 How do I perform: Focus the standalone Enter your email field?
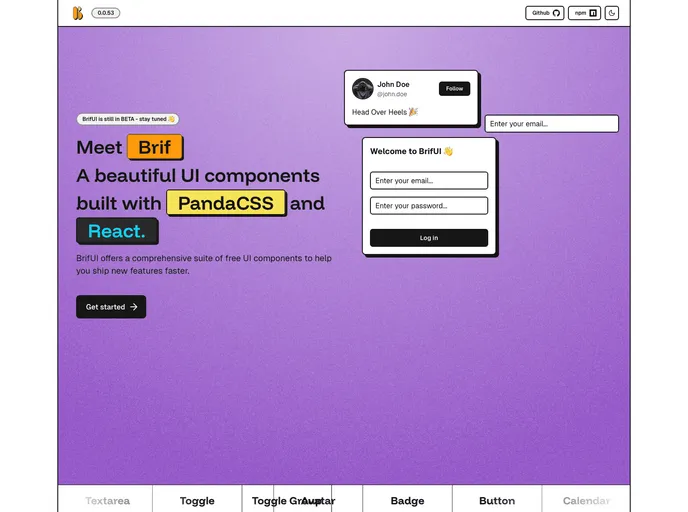coord(552,124)
